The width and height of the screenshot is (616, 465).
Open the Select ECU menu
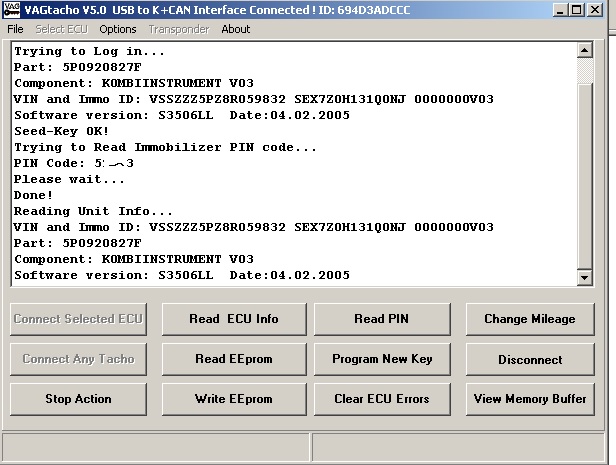(x=62, y=29)
